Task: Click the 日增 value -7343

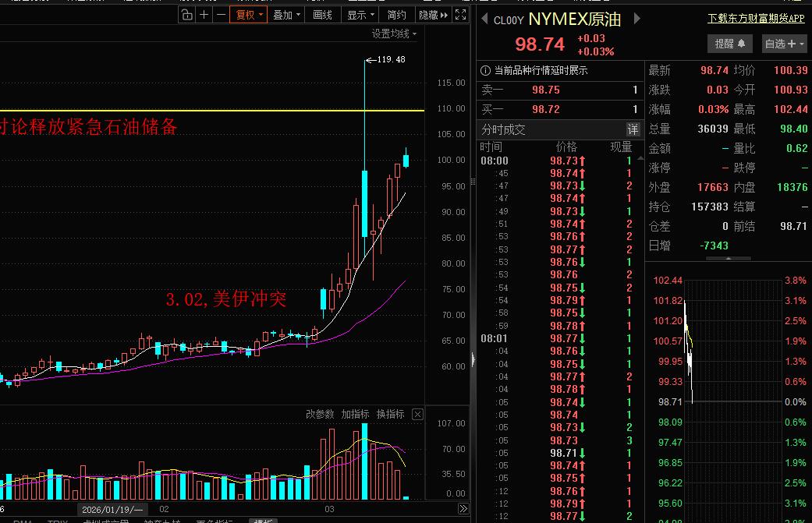Action: [x=714, y=246]
